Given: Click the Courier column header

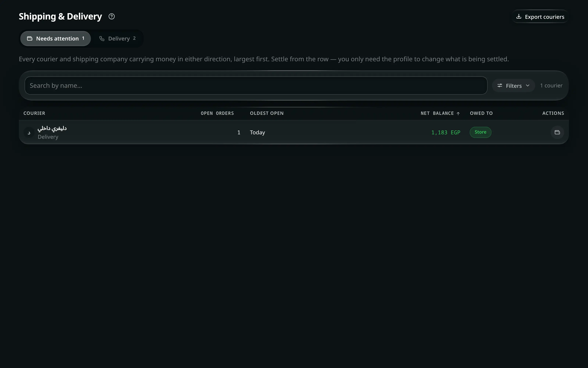Looking at the screenshot, I should pyautogui.click(x=34, y=113).
